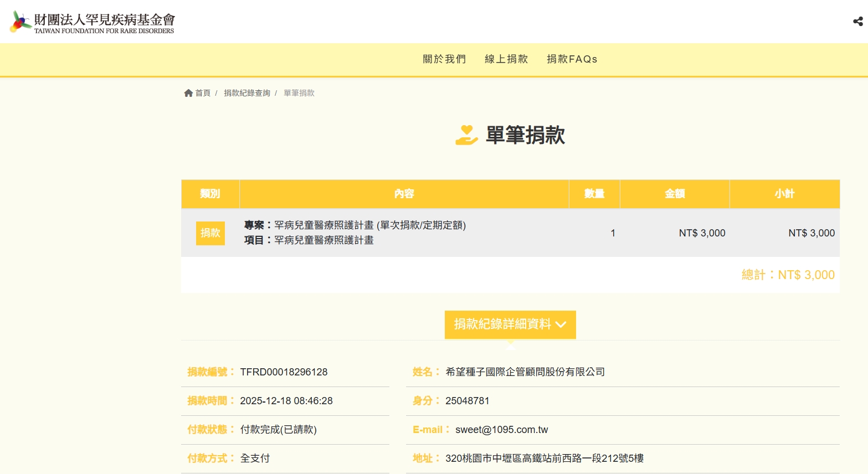Image resolution: width=868 pixels, height=474 pixels.
Task: Click the share icon in top-right corner
Action: [857, 22]
